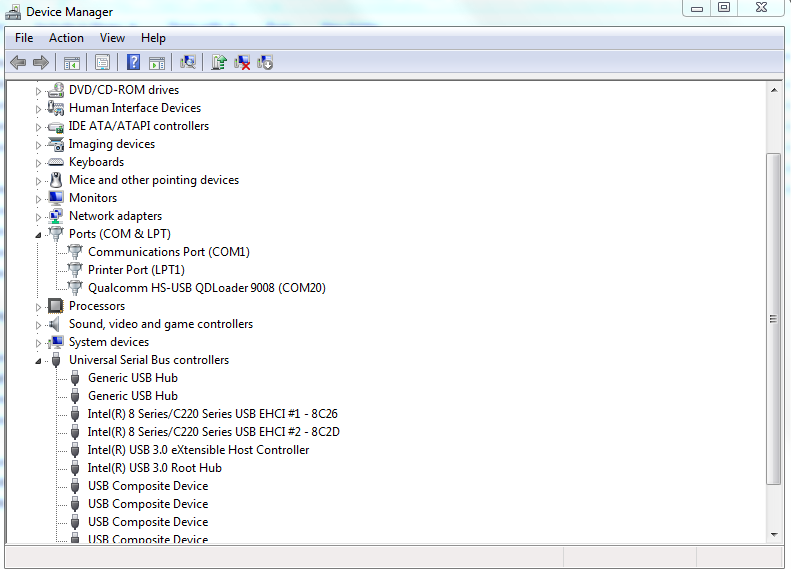Expand the DVD/CD-ROM drives category
The height and width of the screenshot is (569, 791).
tap(39, 90)
